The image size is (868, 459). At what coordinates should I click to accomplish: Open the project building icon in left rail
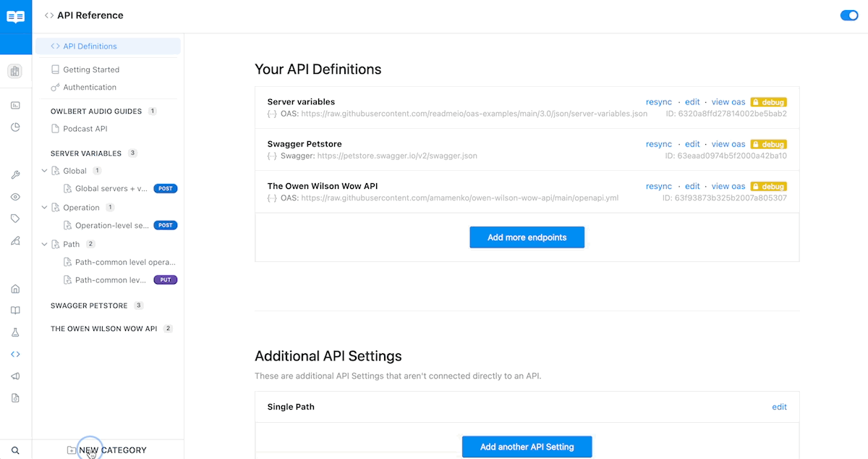(15, 71)
